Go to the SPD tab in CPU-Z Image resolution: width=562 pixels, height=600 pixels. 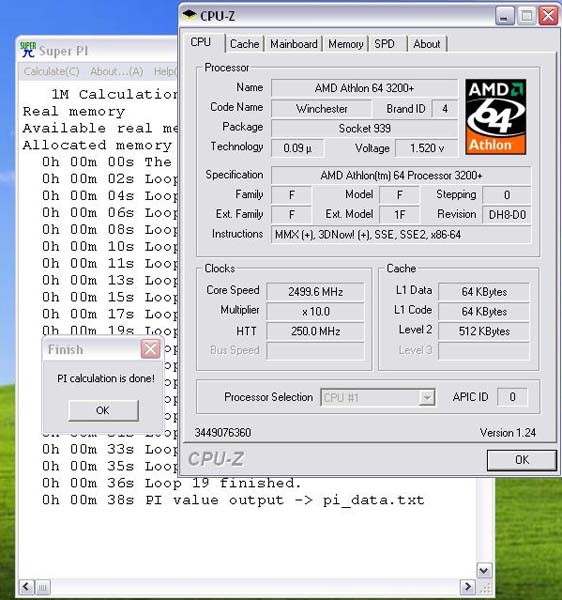(384, 44)
